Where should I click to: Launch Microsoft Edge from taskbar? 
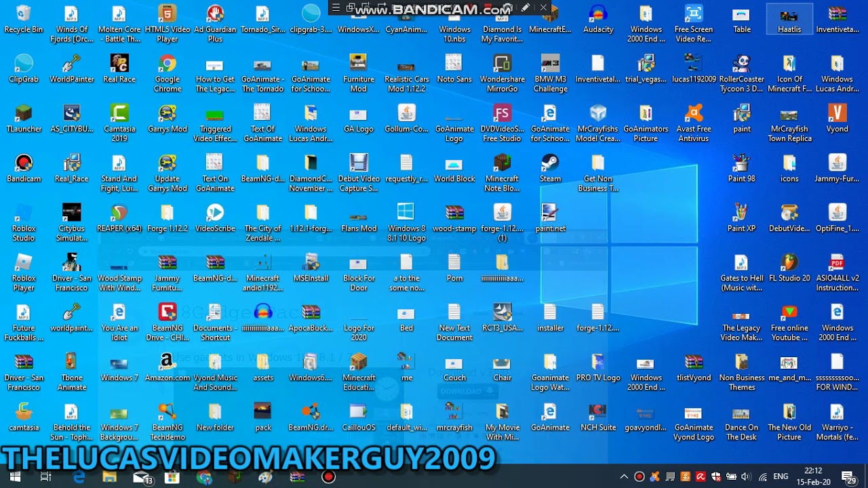coord(79,476)
